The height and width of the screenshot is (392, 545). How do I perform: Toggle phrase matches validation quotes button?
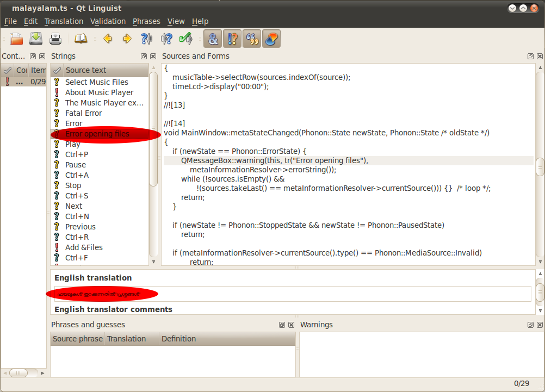(252, 39)
